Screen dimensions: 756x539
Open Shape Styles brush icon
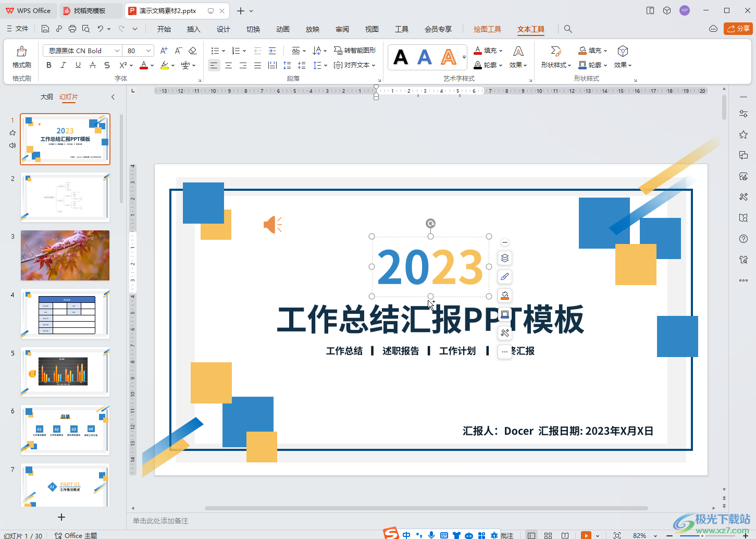[x=556, y=51]
